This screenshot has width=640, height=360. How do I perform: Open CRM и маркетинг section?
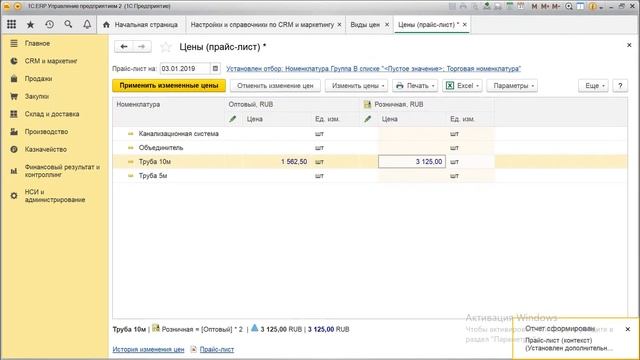(51, 61)
